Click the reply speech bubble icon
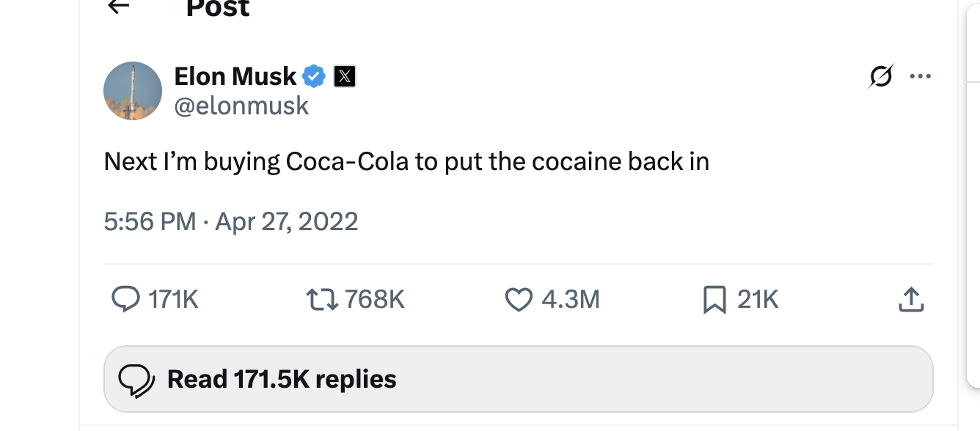Image resolution: width=980 pixels, height=431 pixels. [125, 299]
